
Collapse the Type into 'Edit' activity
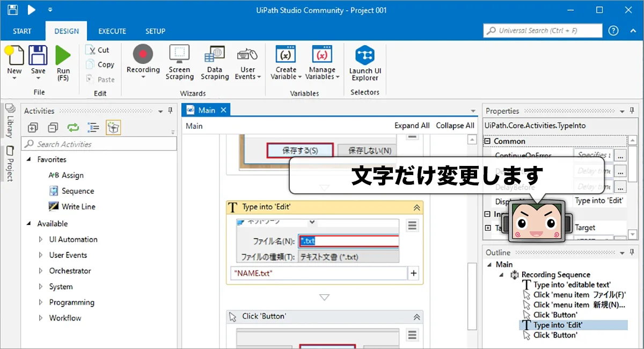[x=416, y=208]
